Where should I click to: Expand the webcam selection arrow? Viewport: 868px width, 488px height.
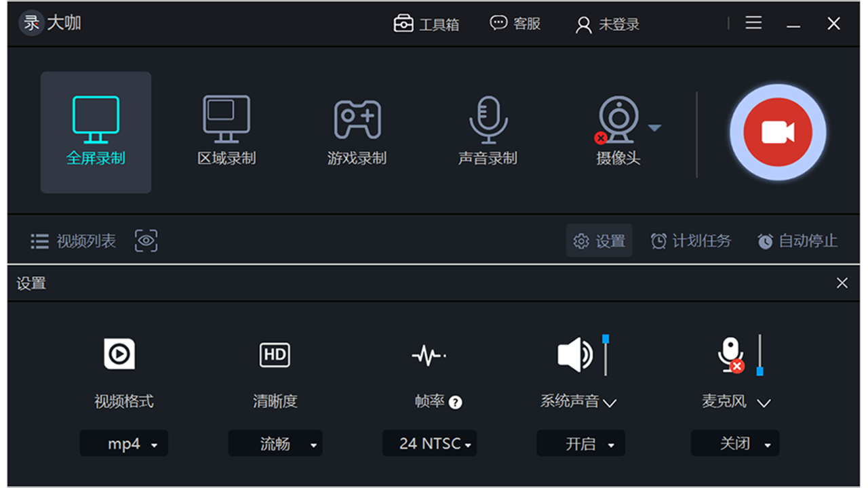point(655,126)
